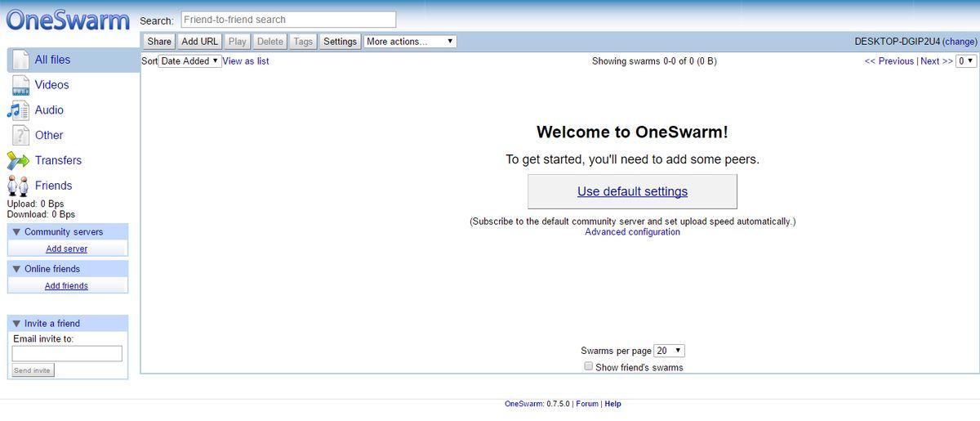Click the Send invite button
Screen dimensions: 980x421
point(33,370)
